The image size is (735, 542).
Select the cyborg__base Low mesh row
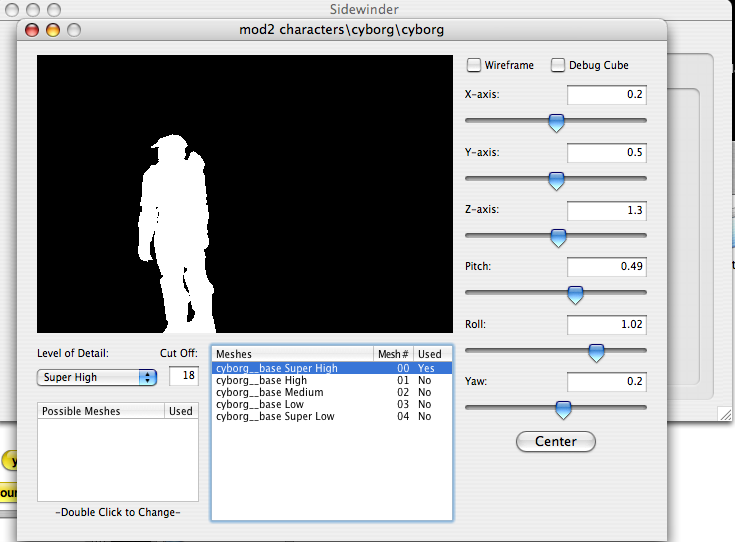(332, 404)
